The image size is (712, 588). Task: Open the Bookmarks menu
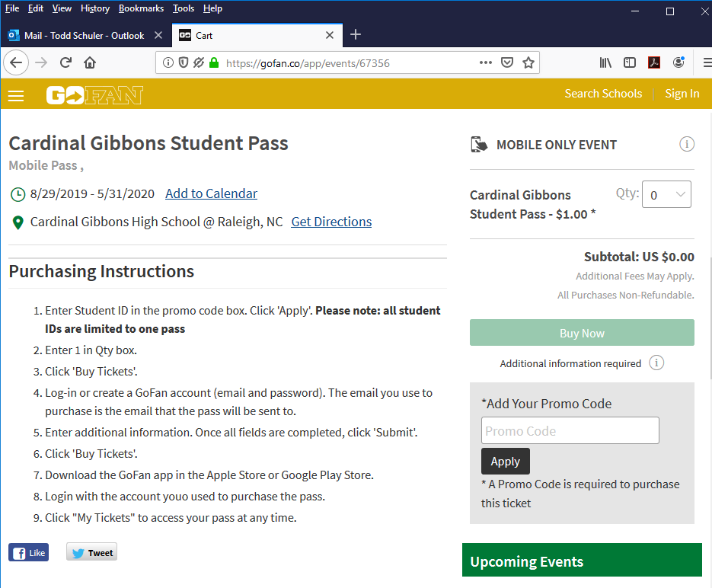coord(141,8)
